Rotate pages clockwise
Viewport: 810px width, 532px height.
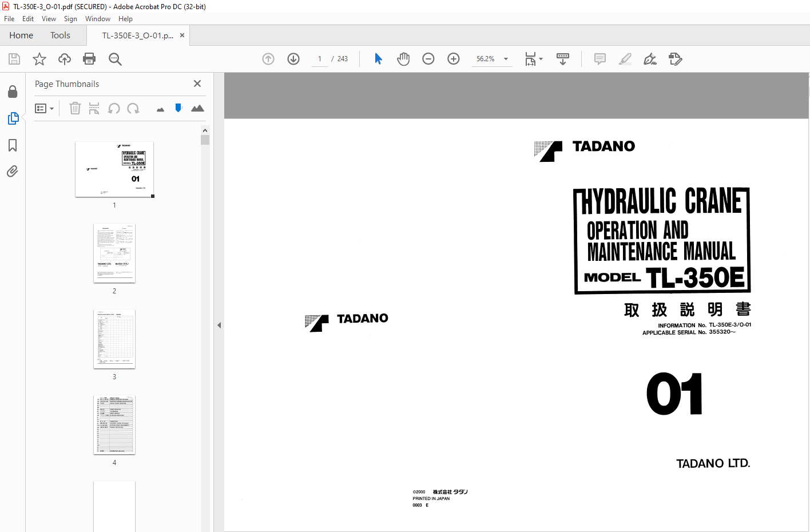(x=133, y=108)
